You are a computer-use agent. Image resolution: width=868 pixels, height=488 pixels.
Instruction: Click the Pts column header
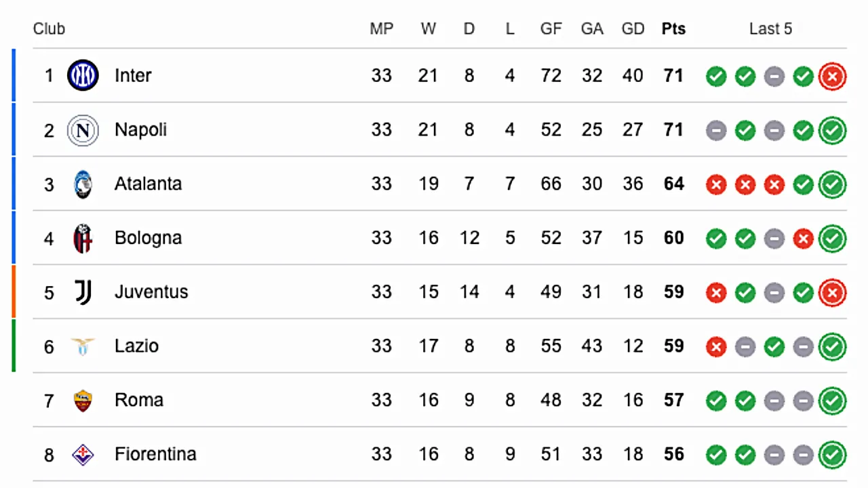click(x=673, y=29)
